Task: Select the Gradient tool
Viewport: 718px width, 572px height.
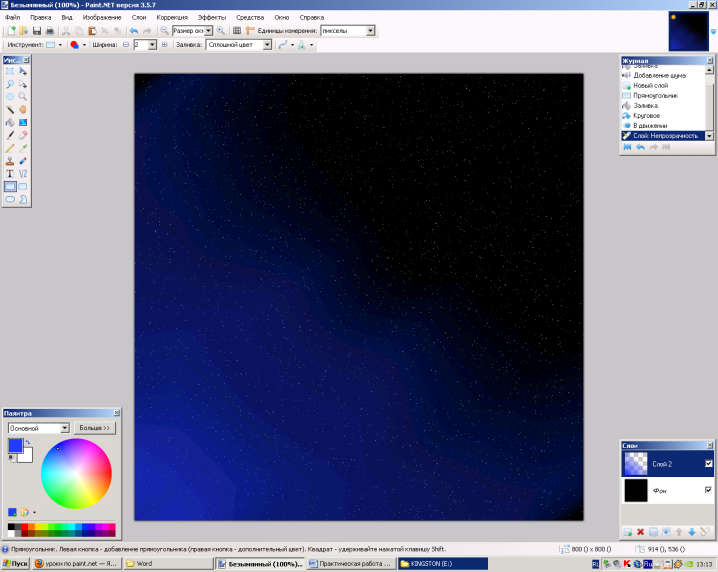Action: point(23,122)
